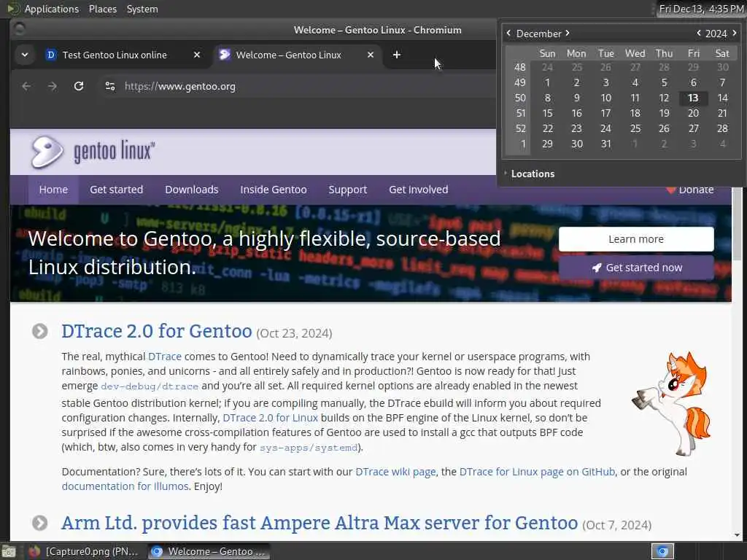The width and height of the screenshot is (747, 560).
Task: Click the browser forward arrow
Action: coord(53,86)
